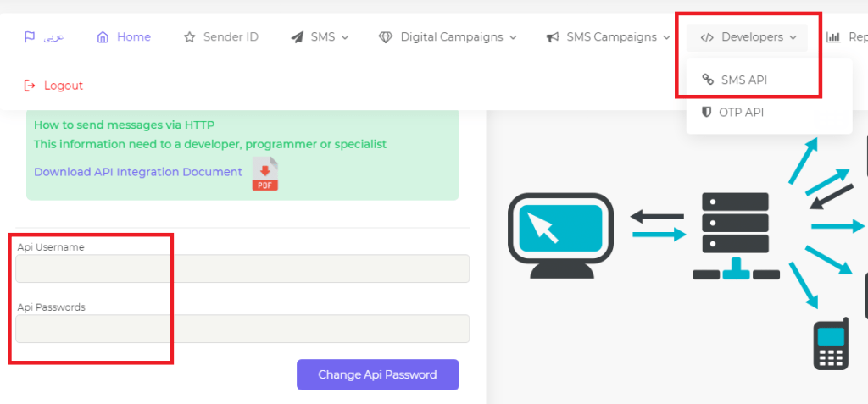Click the flag icon beside the Arabic language link

pyautogui.click(x=30, y=37)
